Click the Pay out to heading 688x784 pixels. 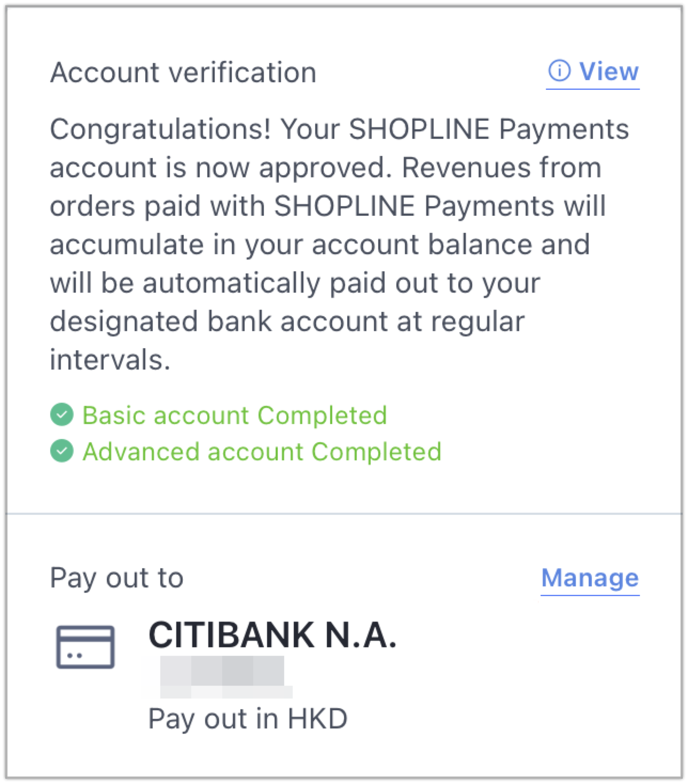[117, 578]
